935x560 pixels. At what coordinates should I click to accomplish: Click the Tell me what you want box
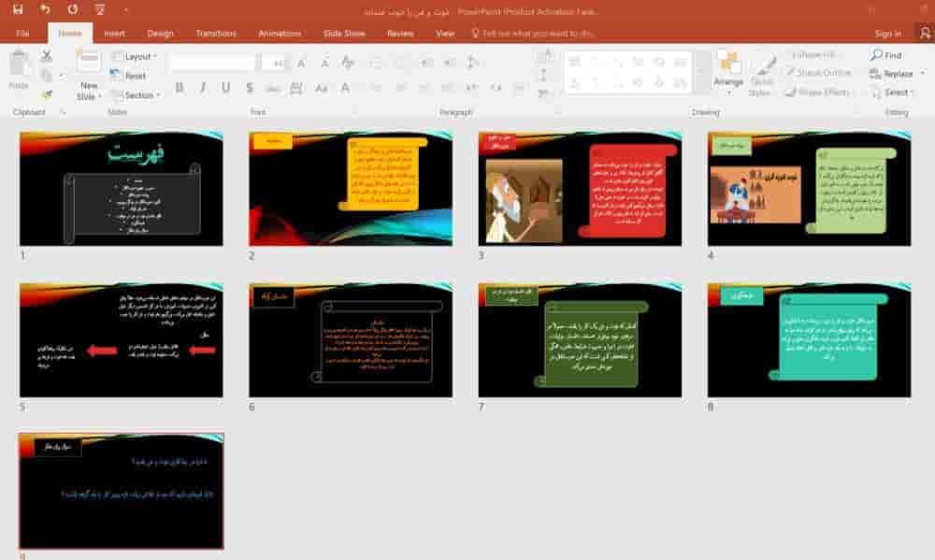(x=533, y=34)
